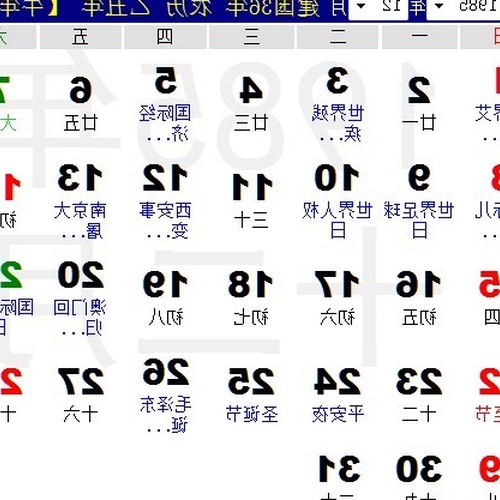Select date 31 on the calendar
The width and height of the screenshot is (500, 500).
pos(339,469)
